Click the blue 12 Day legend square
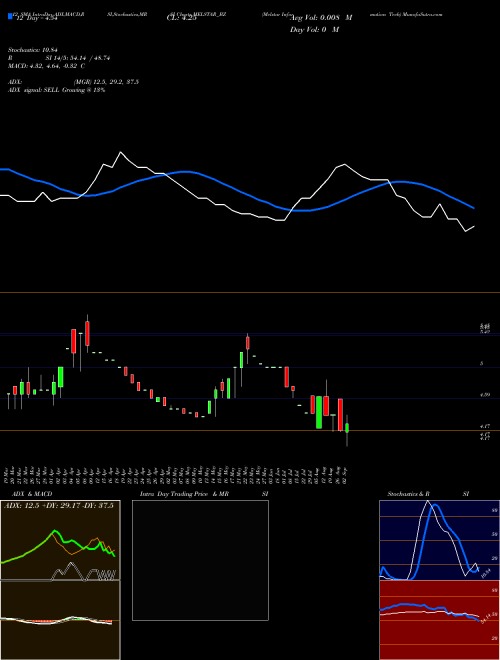Screen dimensions: 500x660 (10, 16)
